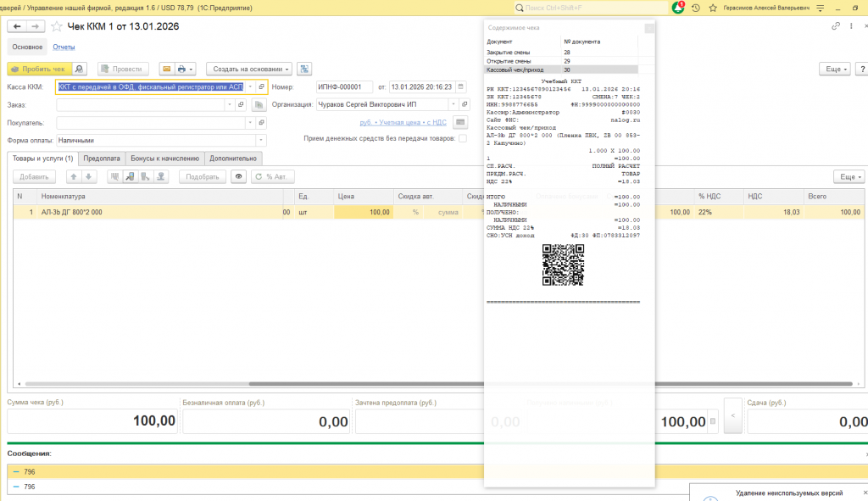Add document to favorites with star icon
The image size is (868, 501).
(58, 26)
